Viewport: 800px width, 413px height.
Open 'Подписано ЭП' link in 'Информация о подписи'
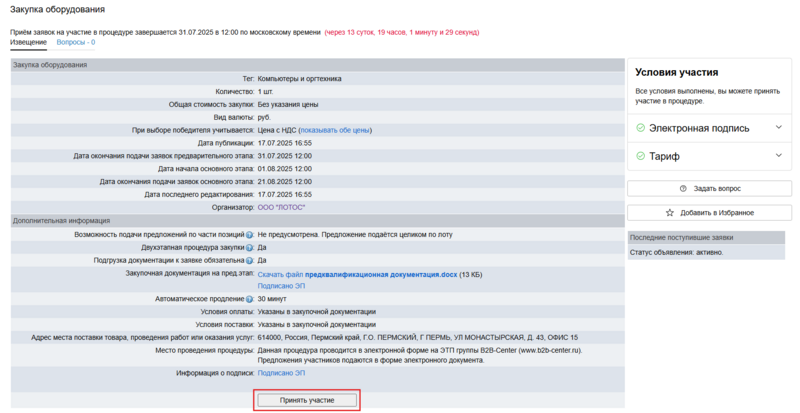coord(281,373)
